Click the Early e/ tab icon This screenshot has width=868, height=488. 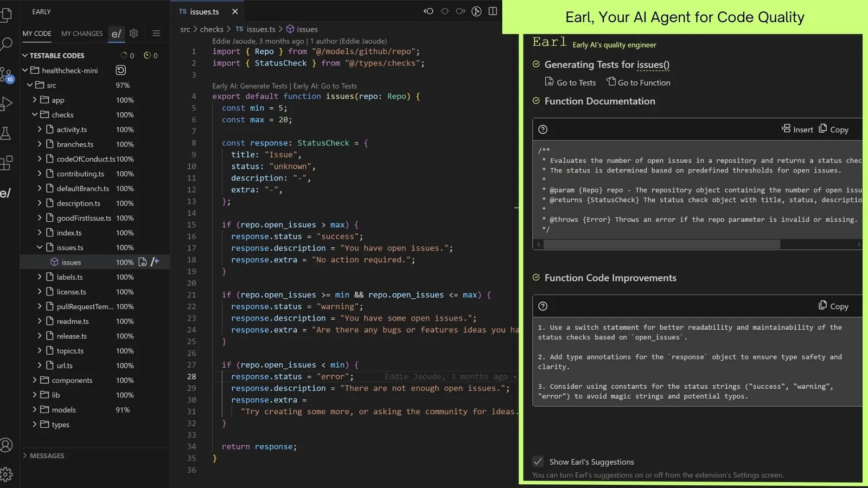(x=116, y=33)
